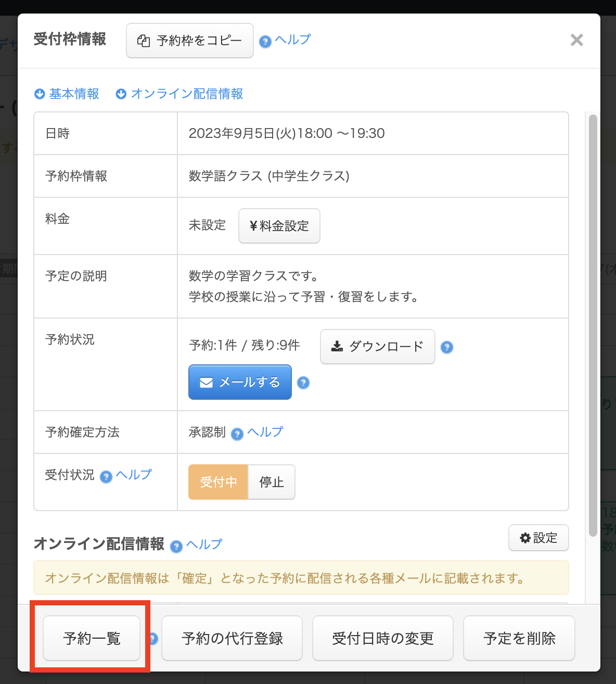Click the help icon next to 受付状況 label
This screenshot has width=616, height=684.
[106, 476]
